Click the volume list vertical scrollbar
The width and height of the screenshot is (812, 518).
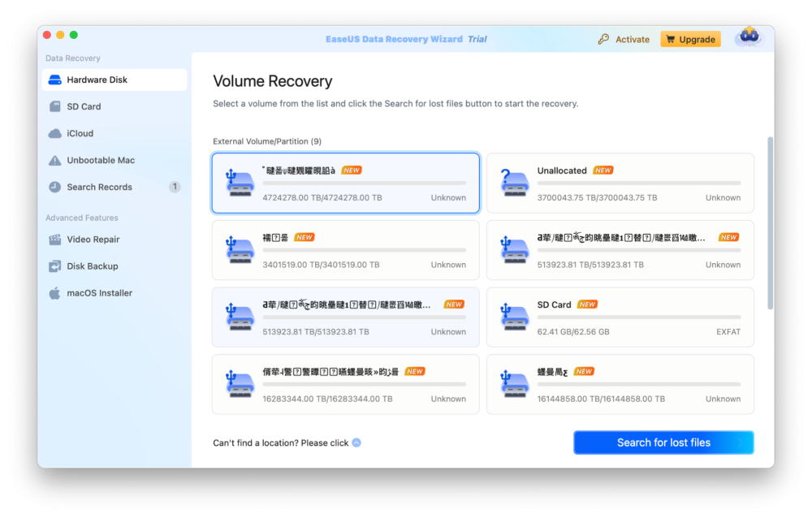click(x=770, y=222)
